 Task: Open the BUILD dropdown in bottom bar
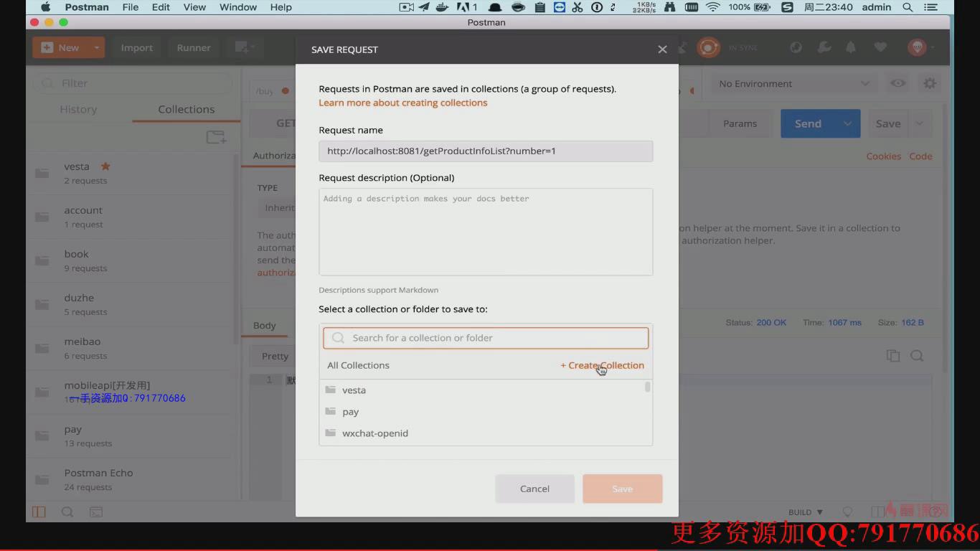[x=806, y=512]
